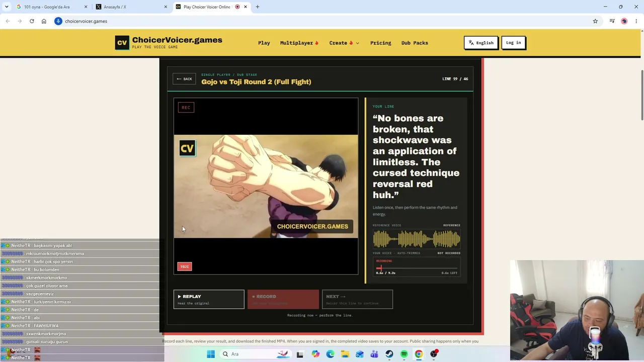644x362 pixels.
Task: Open the Dub Packs page
Action: 415,43
